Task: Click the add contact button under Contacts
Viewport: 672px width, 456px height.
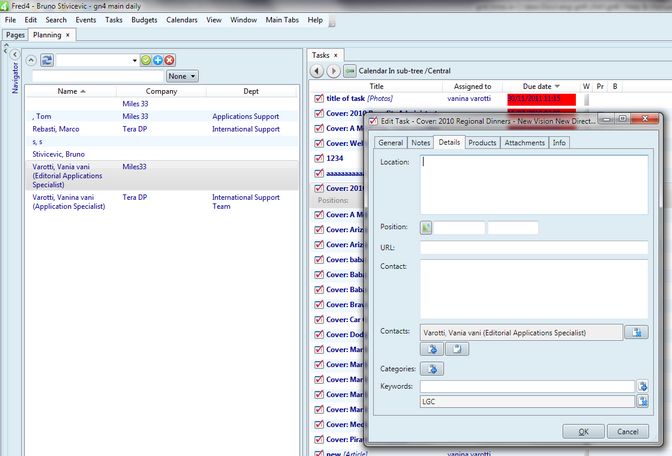Action: pyautogui.click(x=432, y=349)
